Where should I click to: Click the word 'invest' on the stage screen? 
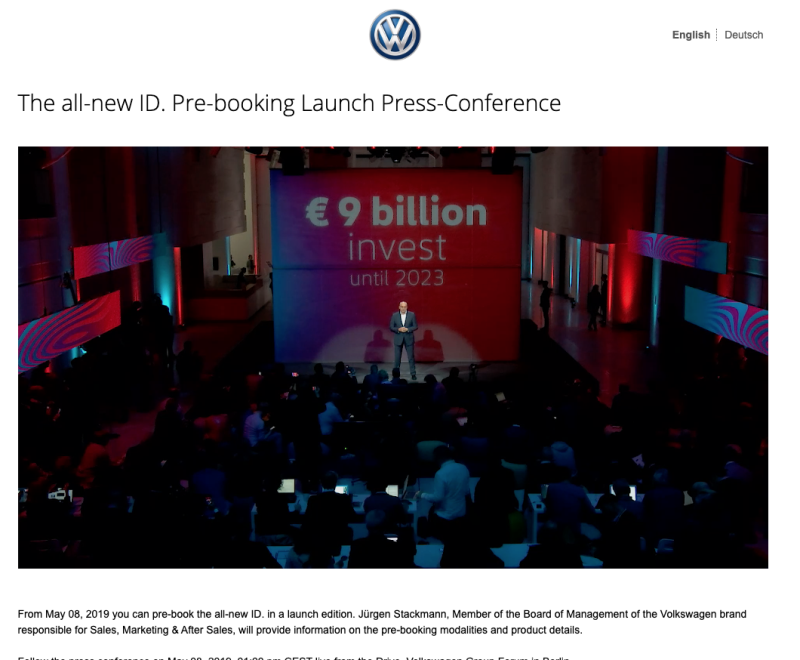pyautogui.click(x=397, y=248)
